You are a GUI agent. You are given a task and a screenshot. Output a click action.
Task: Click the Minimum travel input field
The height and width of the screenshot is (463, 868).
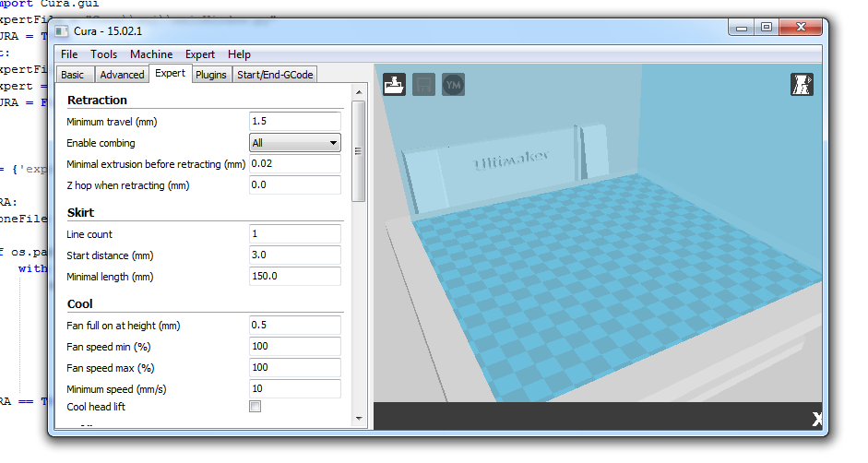coord(295,122)
